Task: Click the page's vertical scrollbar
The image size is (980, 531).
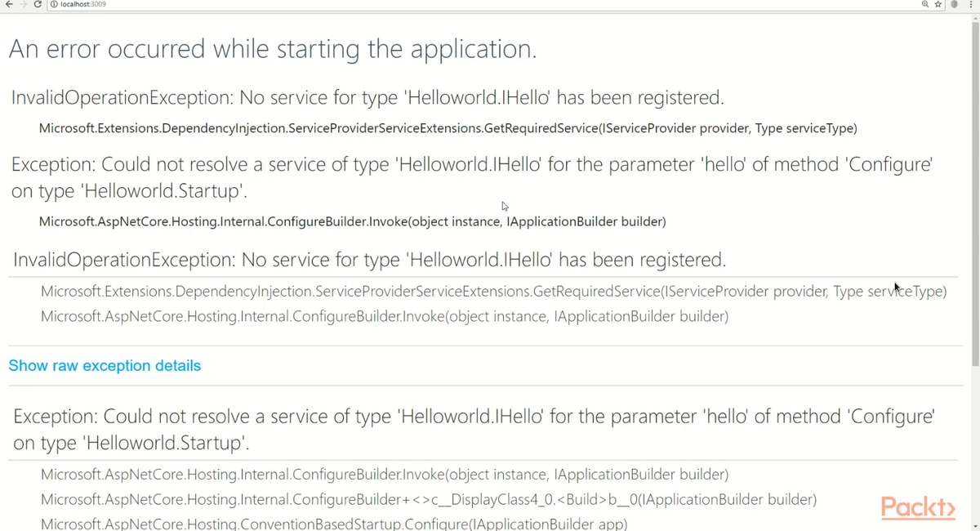Action: (x=975, y=245)
